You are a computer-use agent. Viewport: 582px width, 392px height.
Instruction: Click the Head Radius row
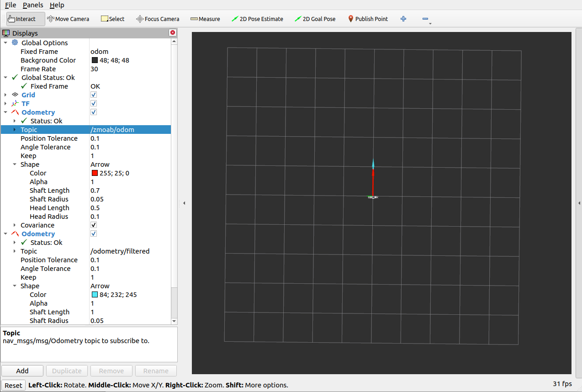86,217
